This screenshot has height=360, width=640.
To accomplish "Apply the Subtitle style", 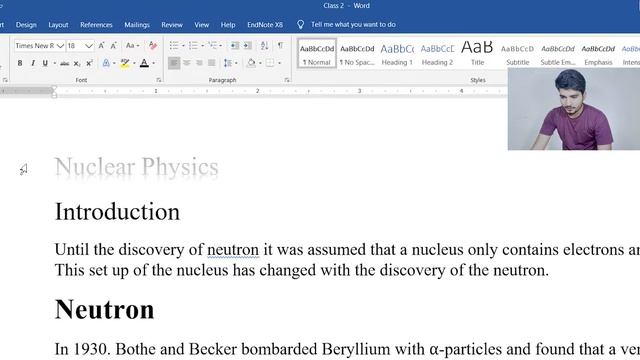I will tap(518, 53).
